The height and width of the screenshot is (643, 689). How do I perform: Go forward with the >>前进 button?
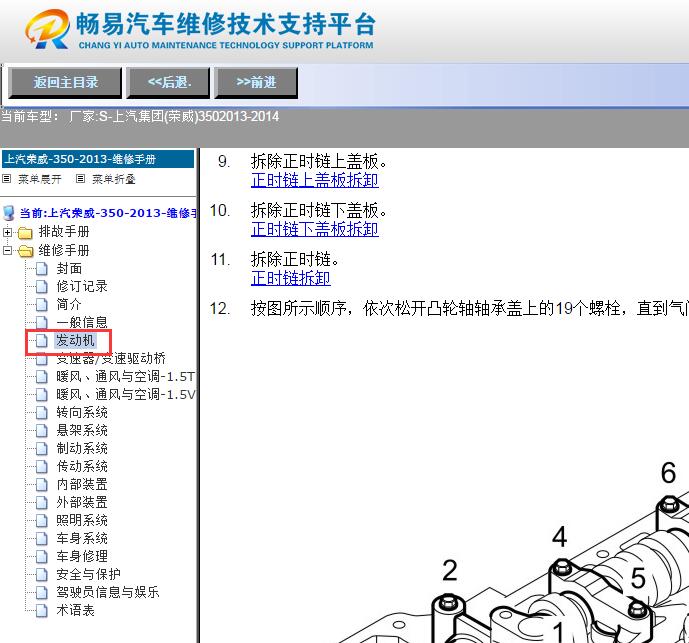(x=256, y=82)
